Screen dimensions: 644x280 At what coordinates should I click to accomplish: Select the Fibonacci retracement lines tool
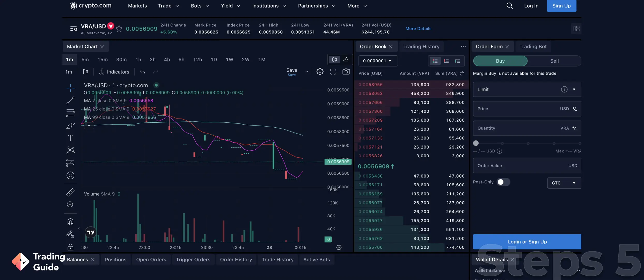70,113
